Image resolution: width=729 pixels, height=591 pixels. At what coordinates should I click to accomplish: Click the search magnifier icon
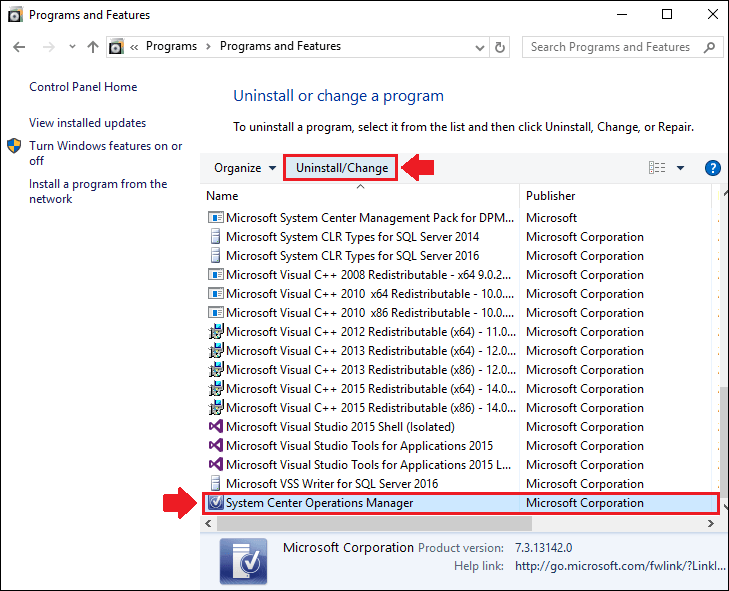(x=709, y=47)
